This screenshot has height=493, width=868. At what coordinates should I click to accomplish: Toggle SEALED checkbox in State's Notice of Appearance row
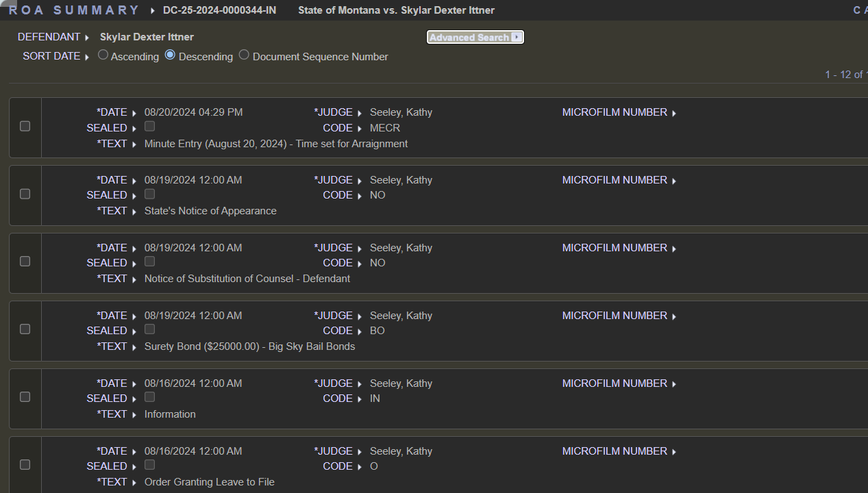[149, 194]
